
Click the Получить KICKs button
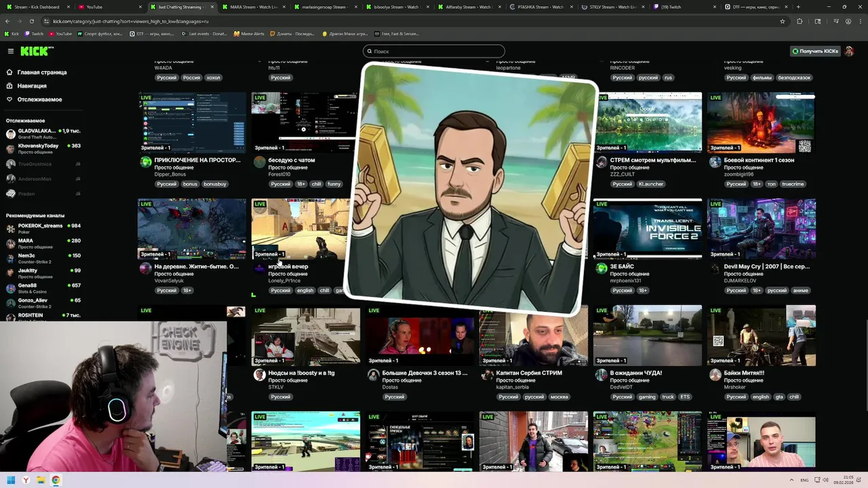(815, 51)
